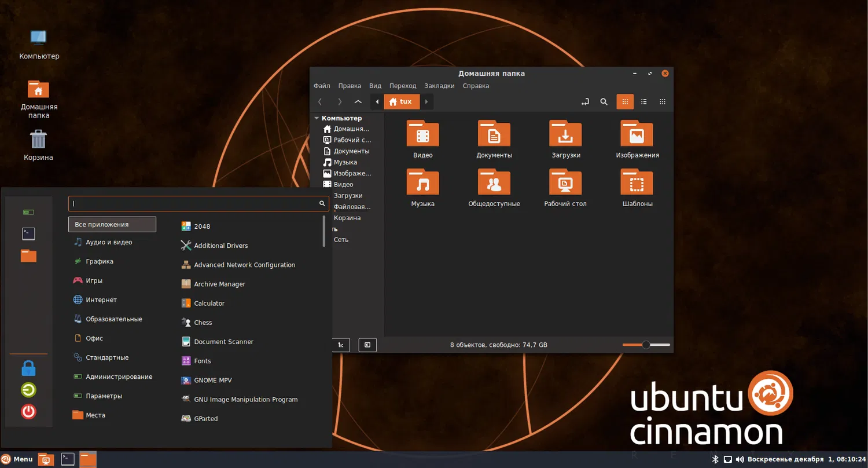Open the terminal icon in the menu favorites
Viewport: 868px width, 468px height.
point(28,233)
